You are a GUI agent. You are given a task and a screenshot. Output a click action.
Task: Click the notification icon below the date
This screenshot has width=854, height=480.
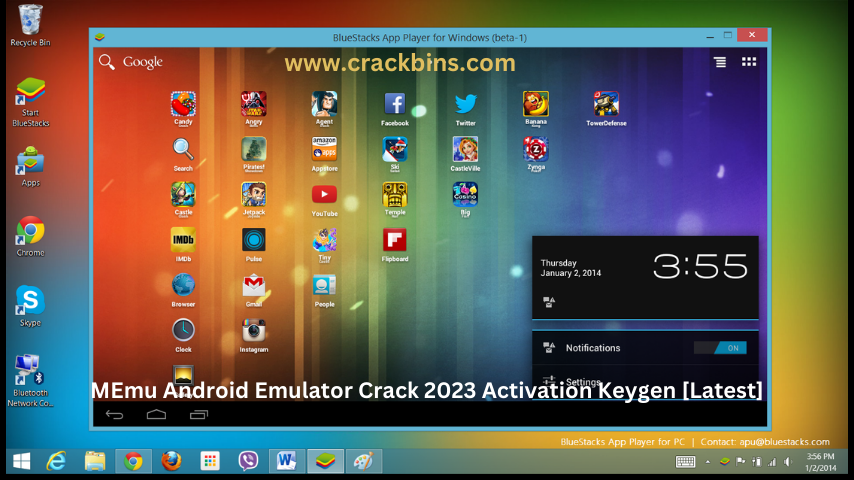549,302
